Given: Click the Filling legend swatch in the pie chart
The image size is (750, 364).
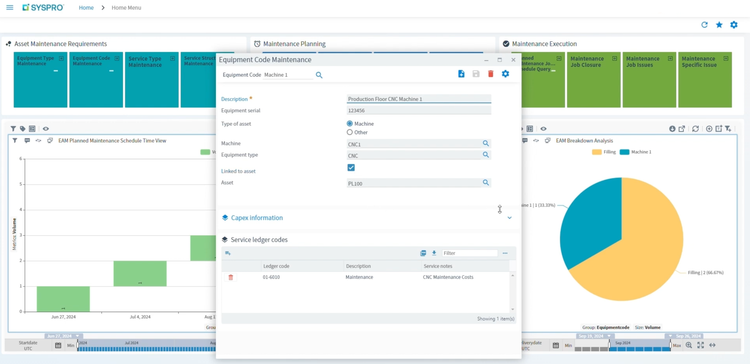Looking at the screenshot, I should click(596, 152).
